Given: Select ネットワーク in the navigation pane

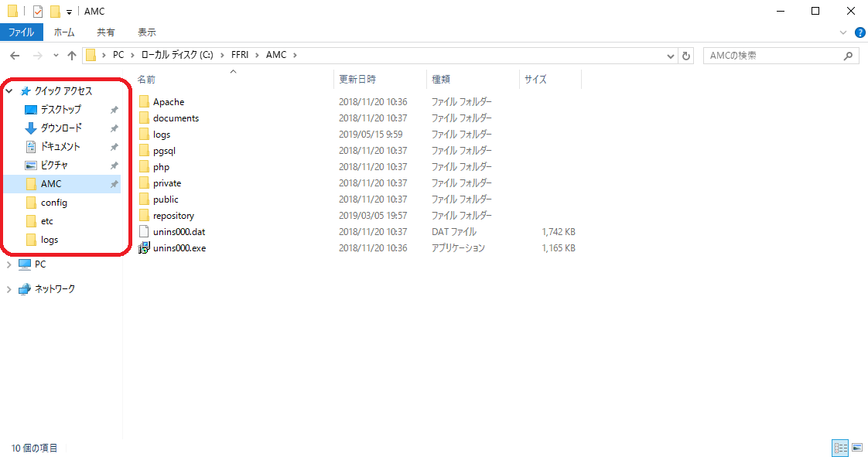Looking at the screenshot, I should coord(55,288).
